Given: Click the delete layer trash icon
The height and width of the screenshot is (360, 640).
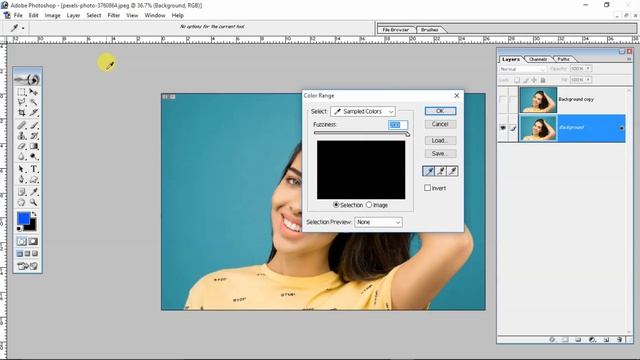Looking at the screenshot, I should [x=619, y=340].
